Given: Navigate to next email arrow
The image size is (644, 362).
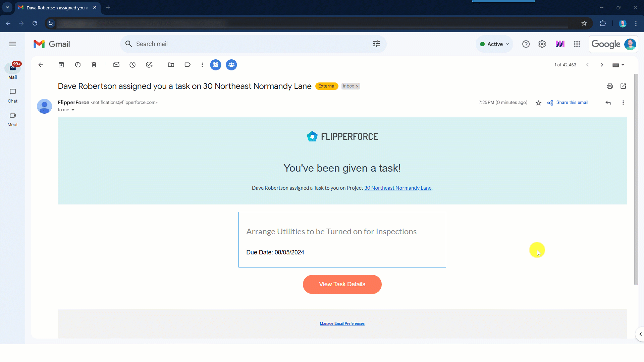Looking at the screenshot, I should click(x=602, y=65).
